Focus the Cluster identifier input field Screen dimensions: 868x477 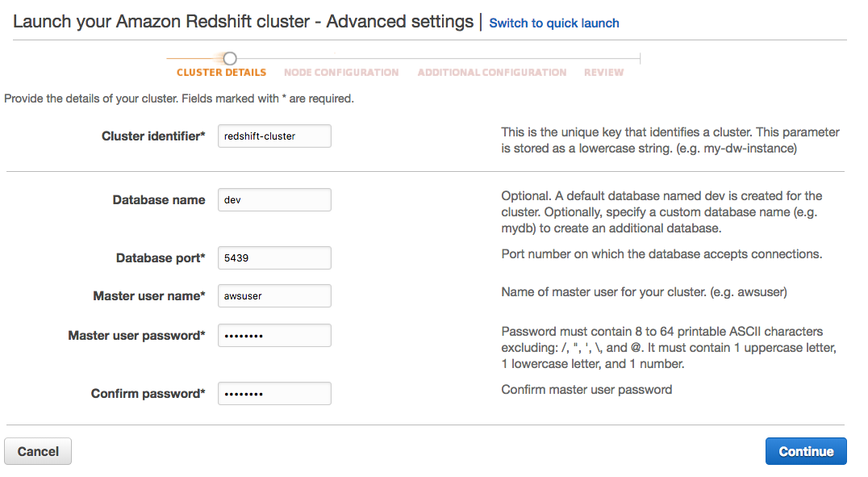click(274, 136)
